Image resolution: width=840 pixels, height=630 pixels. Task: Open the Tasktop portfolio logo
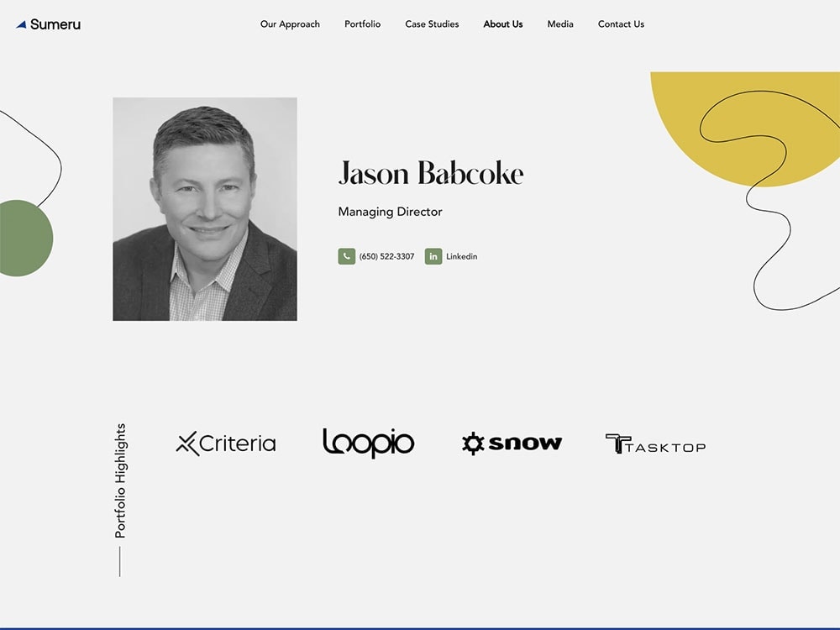655,444
